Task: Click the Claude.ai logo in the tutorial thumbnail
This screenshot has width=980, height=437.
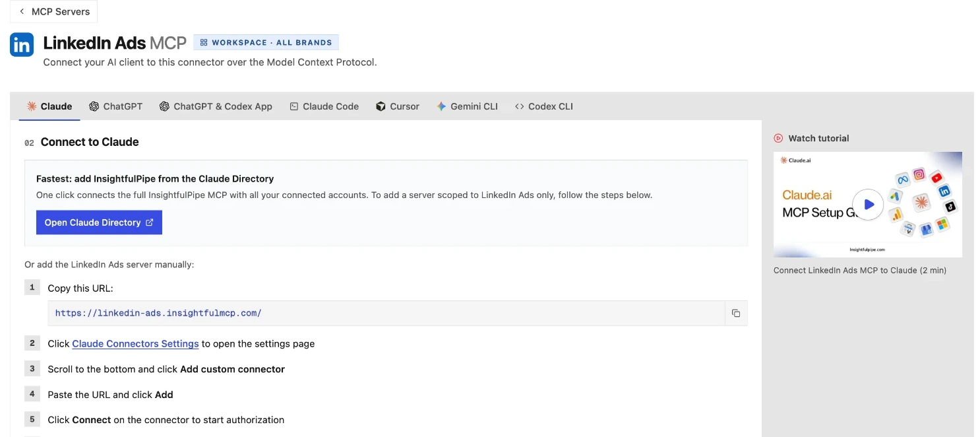Action: (x=795, y=160)
